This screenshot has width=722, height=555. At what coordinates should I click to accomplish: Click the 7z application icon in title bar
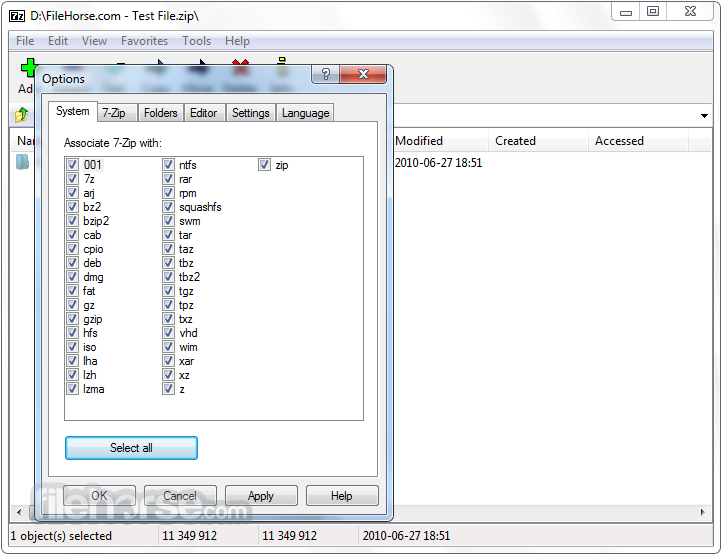(17, 16)
